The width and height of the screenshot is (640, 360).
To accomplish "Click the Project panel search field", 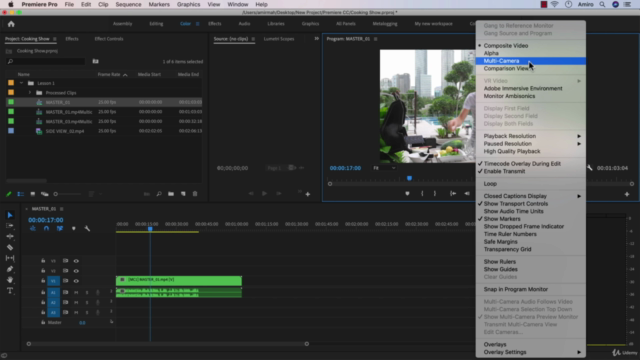I will click(x=46, y=61).
